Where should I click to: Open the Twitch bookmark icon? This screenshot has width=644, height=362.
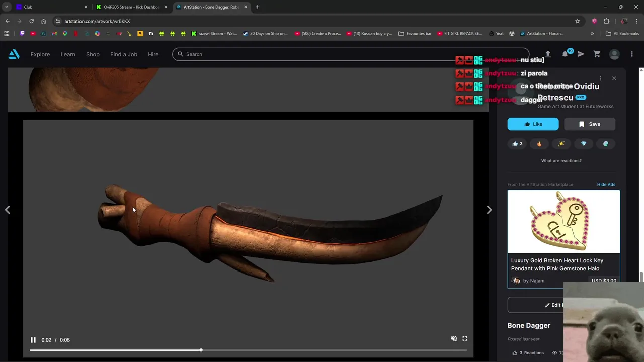(x=22, y=34)
